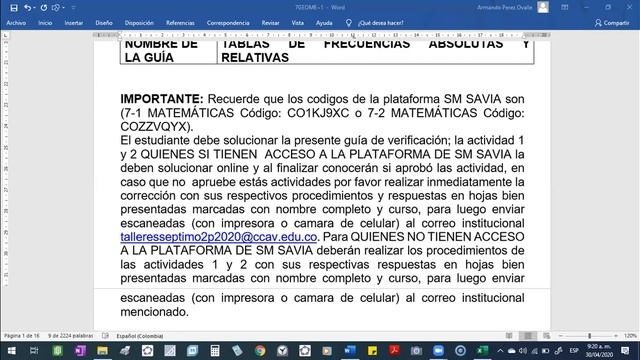Viewport: 640px width, 360px height.
Task: Open File Explorer from the taskbar
Action: (102, 351)
